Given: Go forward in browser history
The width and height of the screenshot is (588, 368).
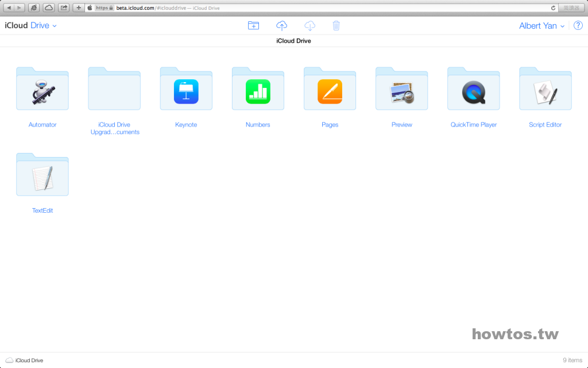Looking at the screenshot, I should (20, 7).
